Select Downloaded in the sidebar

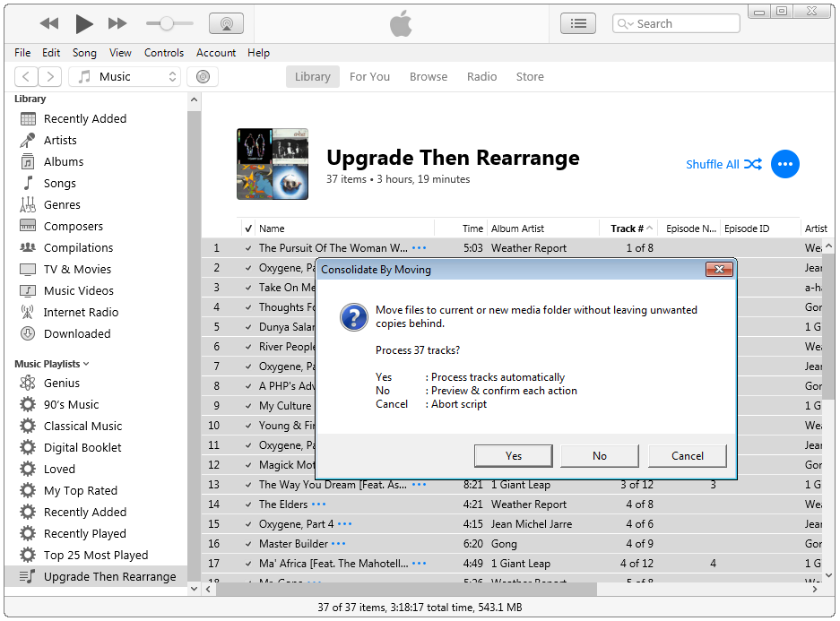click(x=77, y=333)
